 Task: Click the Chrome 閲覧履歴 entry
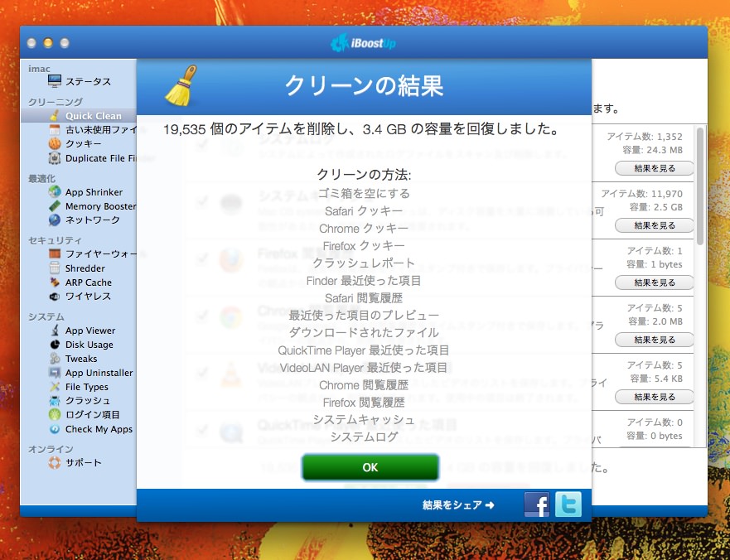click(364, 385)
